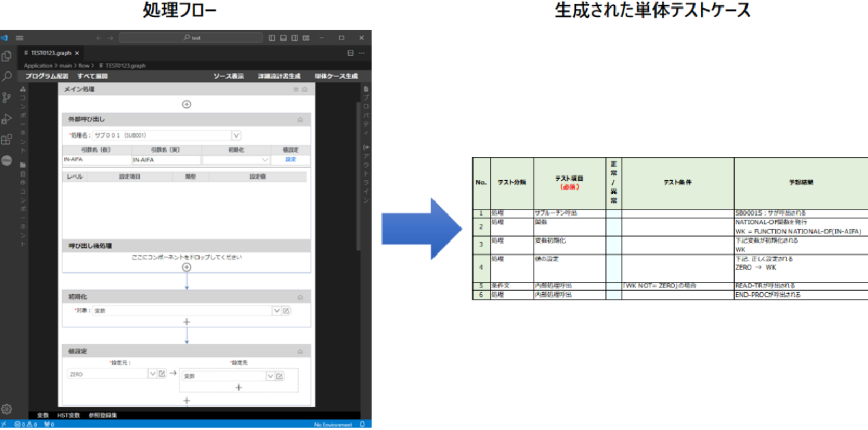Click the plus icon under 呼び出し後処理 drop area

pyautogui.click(x=186, y=267)
